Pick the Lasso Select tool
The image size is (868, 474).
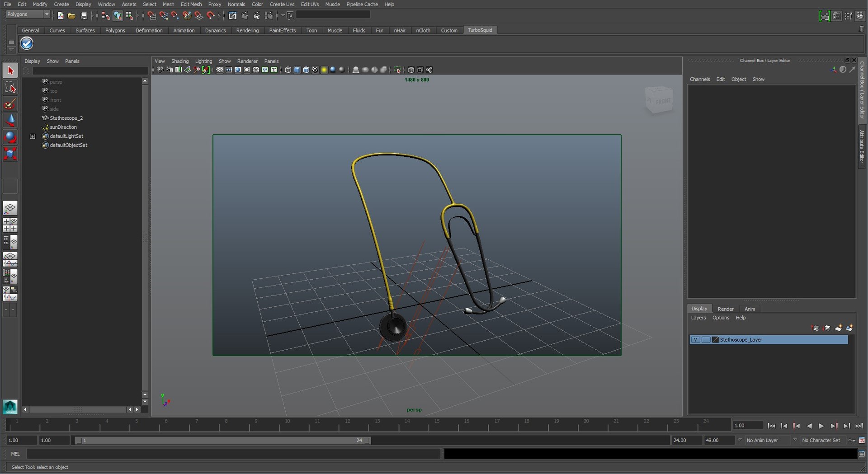click(x=10, y=87)
